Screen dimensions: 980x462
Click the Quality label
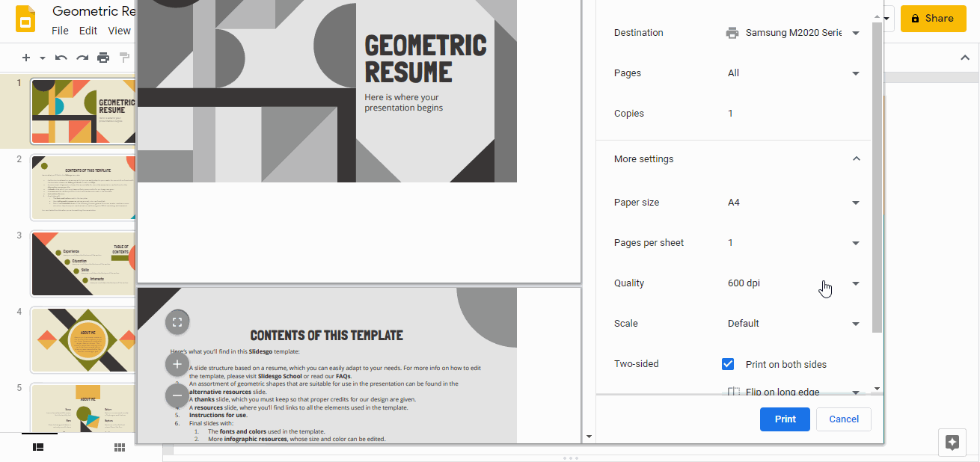(629, 283)
